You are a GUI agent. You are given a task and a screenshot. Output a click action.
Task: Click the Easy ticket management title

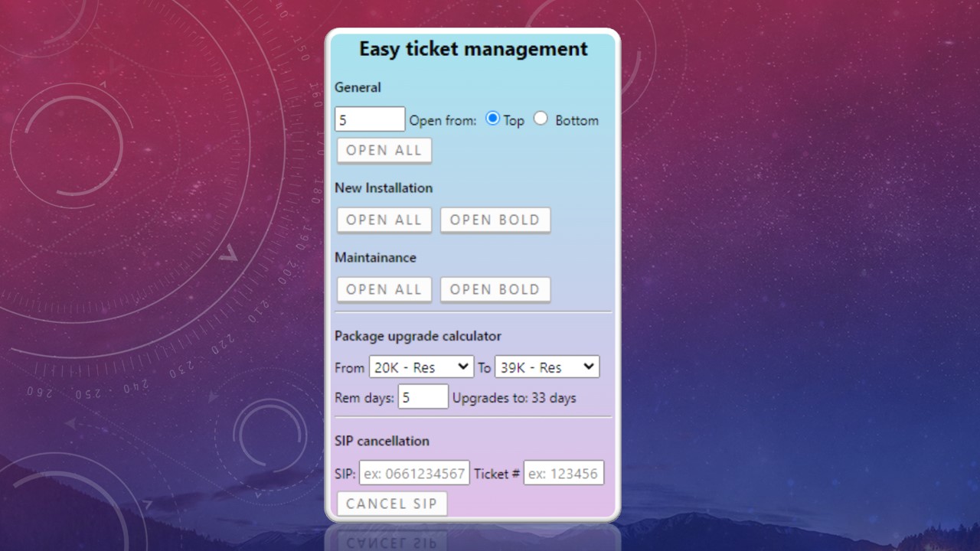pos(472,49)
